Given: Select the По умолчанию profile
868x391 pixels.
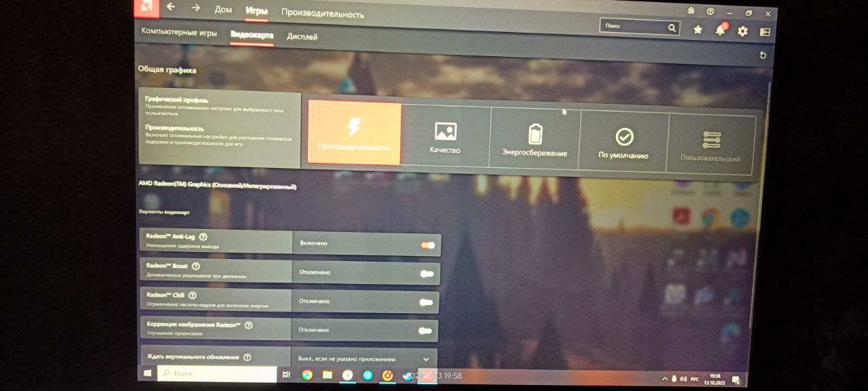Looking at the screenshot, I should click(x=623, y=140).
